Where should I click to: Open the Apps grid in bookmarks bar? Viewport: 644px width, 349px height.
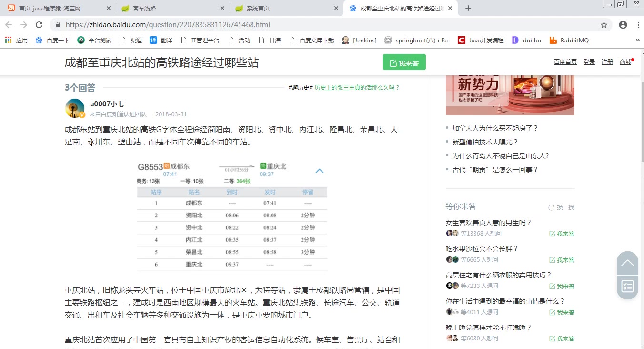pyautogui.click(x=16, y=41)
